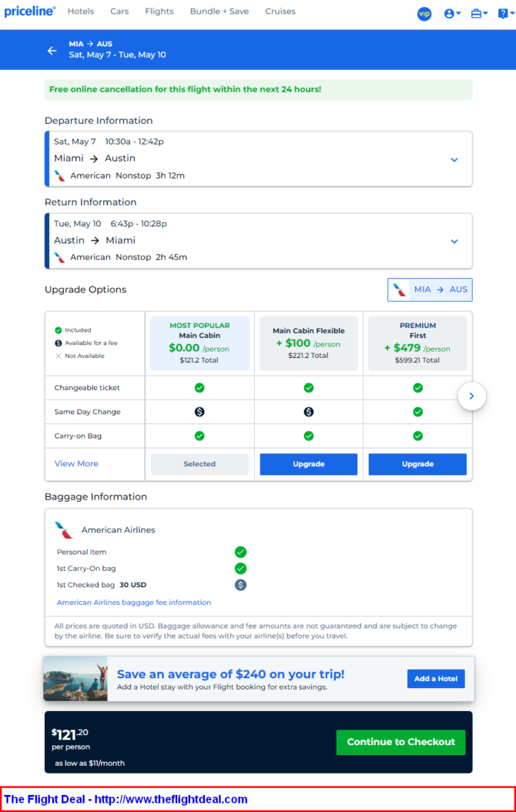The image size is (516, 812).
Task: Upgrade to Main Cabin Flexible
Action: click(x=309, y=464)
